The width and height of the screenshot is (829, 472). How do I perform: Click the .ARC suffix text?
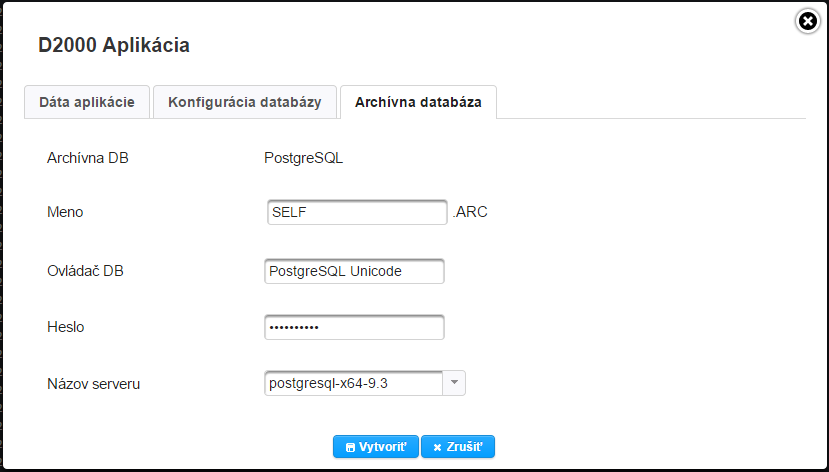470,213
